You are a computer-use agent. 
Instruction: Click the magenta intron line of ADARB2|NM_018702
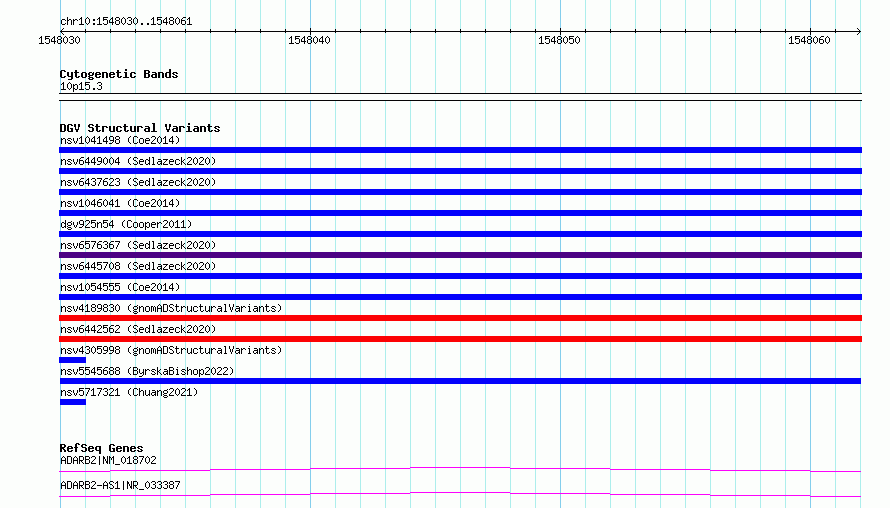point(460,468)
